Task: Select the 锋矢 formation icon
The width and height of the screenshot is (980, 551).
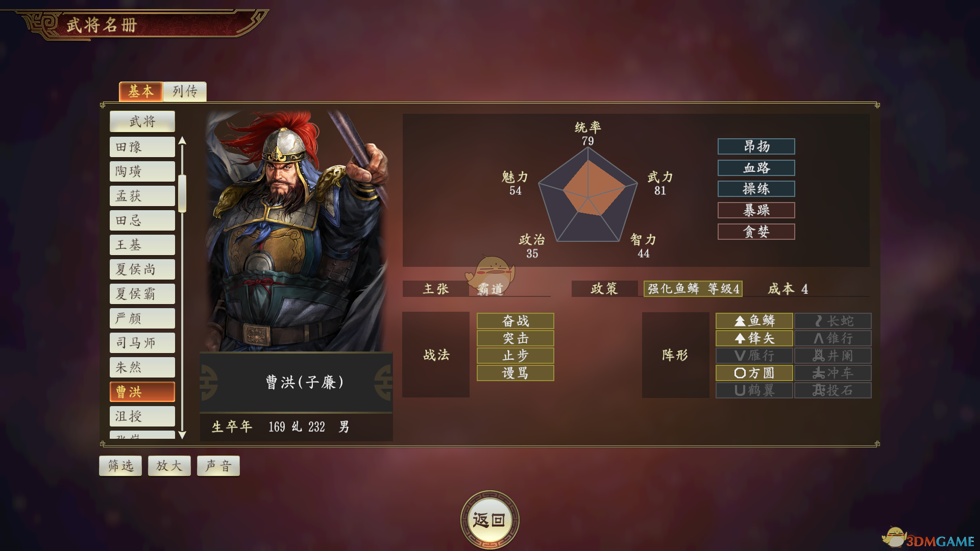Action: pyautogui.click(x=740, y=338)
